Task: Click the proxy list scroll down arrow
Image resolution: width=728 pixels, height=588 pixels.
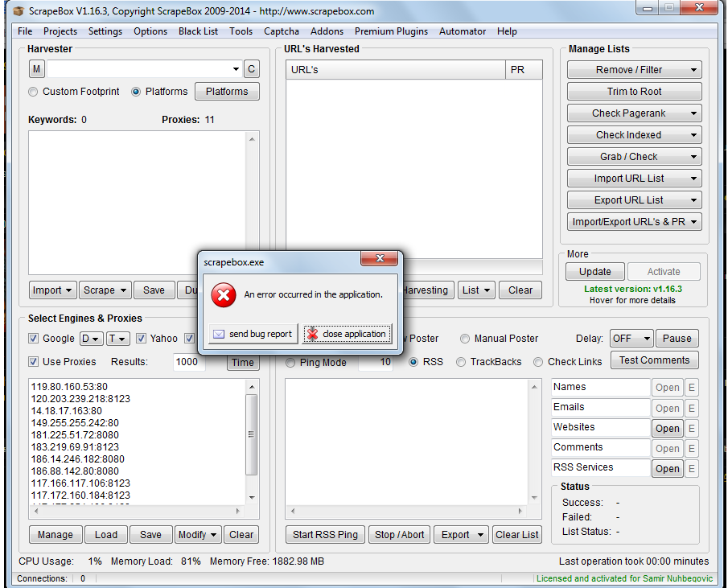Action: 252,497
